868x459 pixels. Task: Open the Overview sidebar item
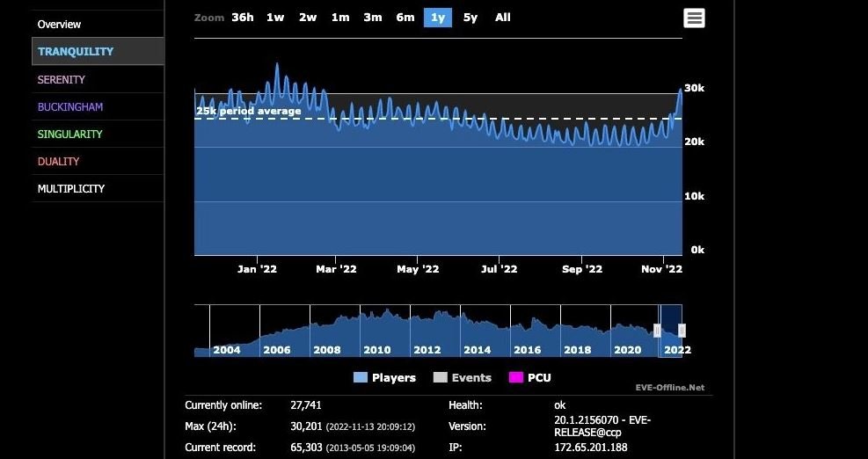click(59, 24)
